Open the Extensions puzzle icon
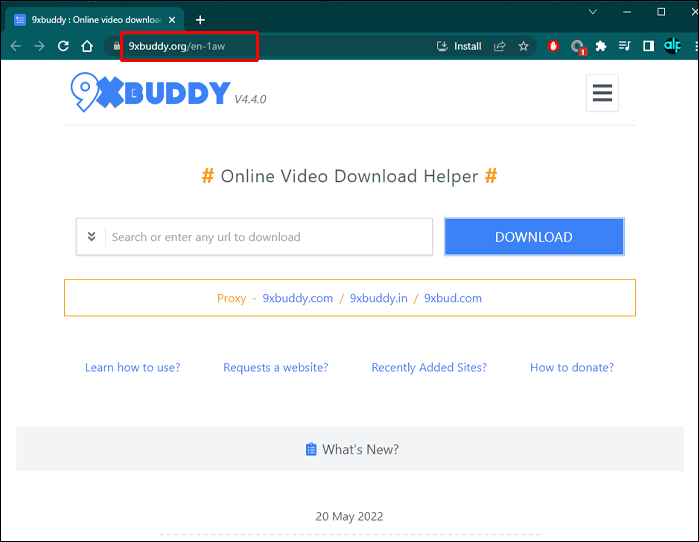The image size is (699, 542). tap(601, 46)
